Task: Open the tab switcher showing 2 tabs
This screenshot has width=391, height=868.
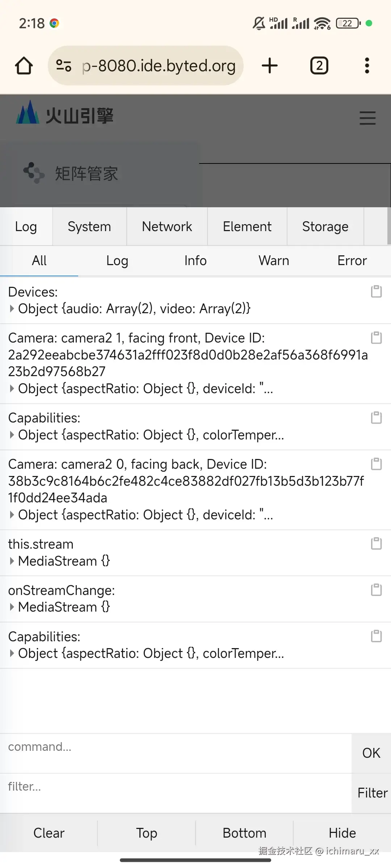Action: [x=319, y=65]
